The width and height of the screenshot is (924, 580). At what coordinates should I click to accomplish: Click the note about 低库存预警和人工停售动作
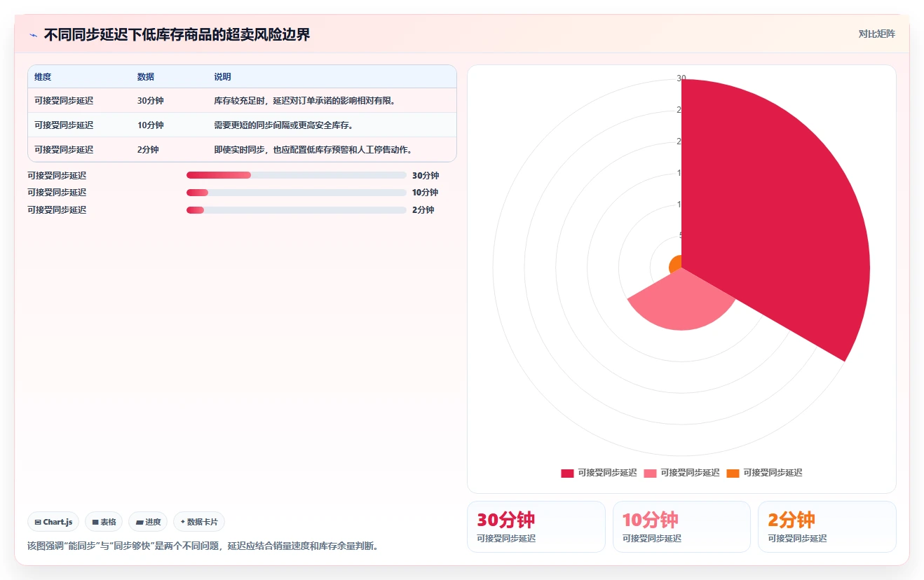point(313,150)
